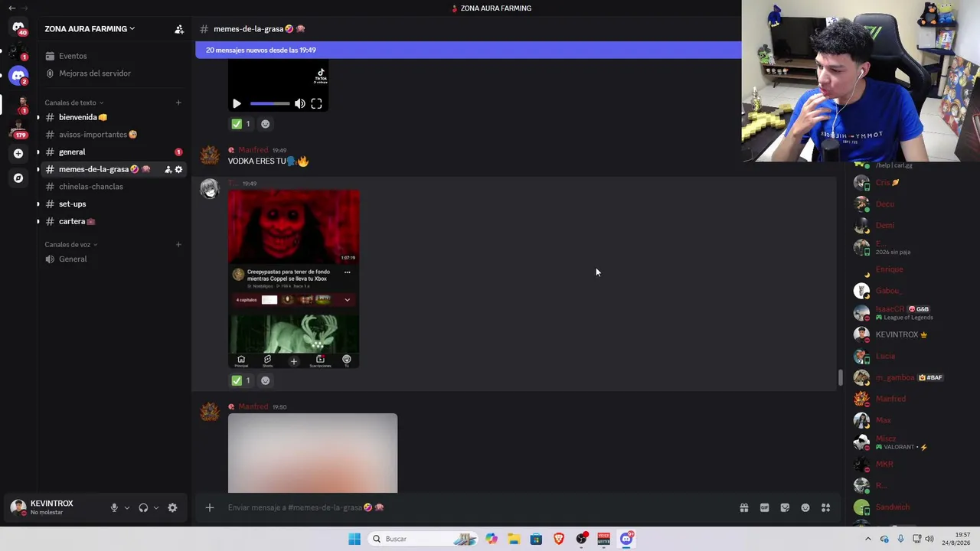Open the GIF picker
The image size is (980, 551).
pos(764,507)
